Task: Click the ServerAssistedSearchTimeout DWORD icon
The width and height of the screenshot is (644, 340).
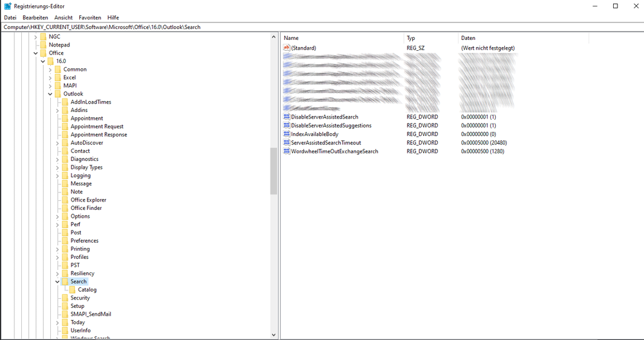Action: click(287, 143)
